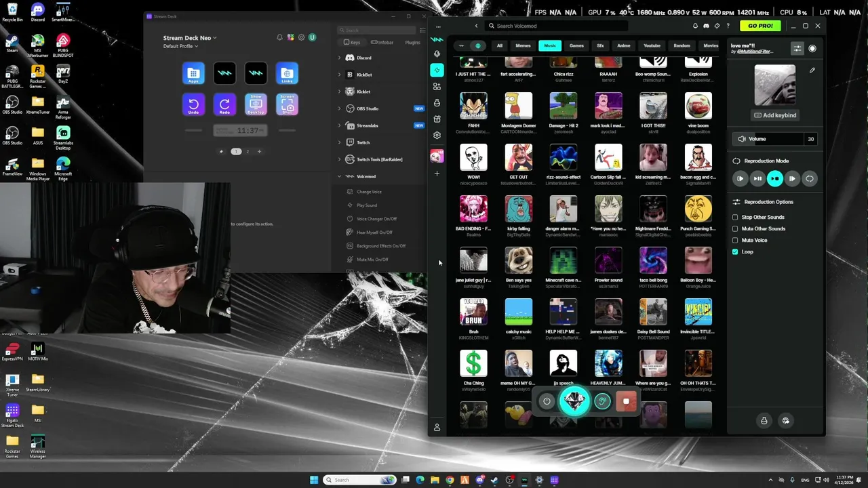868x488 pixels.
Task: Click the GO PRO! button
Action: (760, 26)
